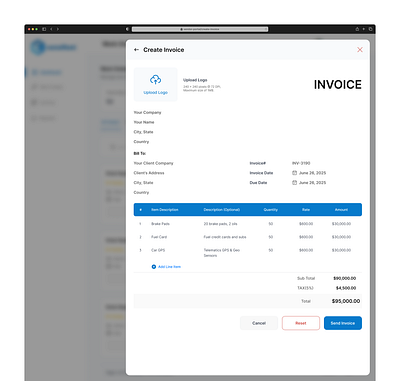Open the Due Date calendar icon
The width and height of the screenshot is (400, 381).
tap(295, 183)
